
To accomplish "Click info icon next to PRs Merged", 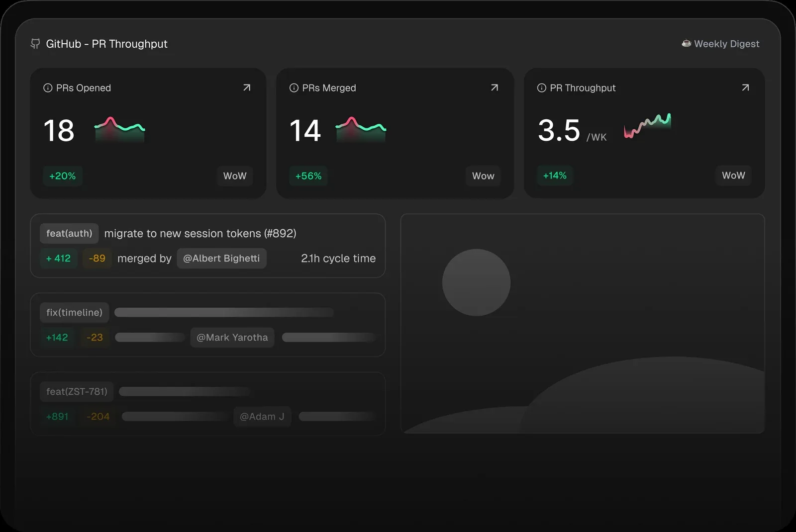I will click(x=294, y=88).
